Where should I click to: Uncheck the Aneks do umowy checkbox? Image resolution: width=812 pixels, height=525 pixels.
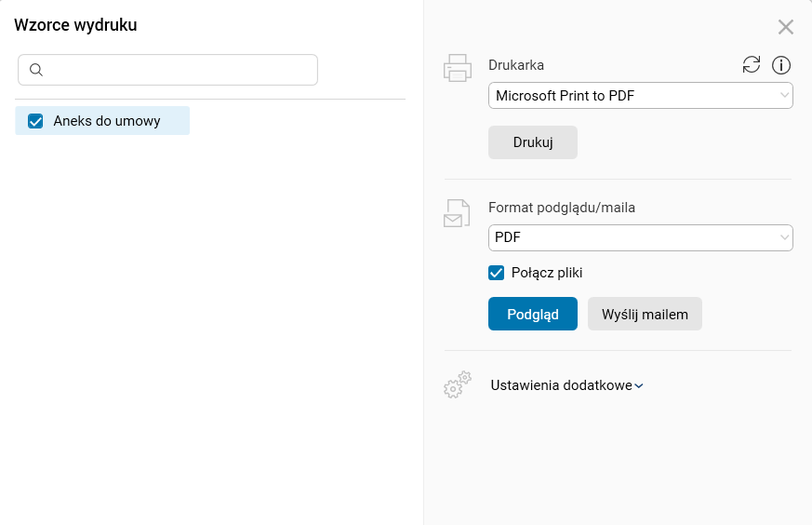36,121
